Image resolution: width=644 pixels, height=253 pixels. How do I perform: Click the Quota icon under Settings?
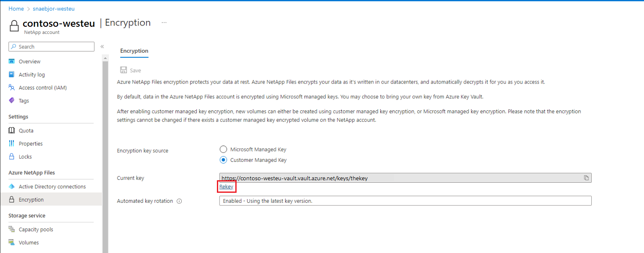(12, 130)
